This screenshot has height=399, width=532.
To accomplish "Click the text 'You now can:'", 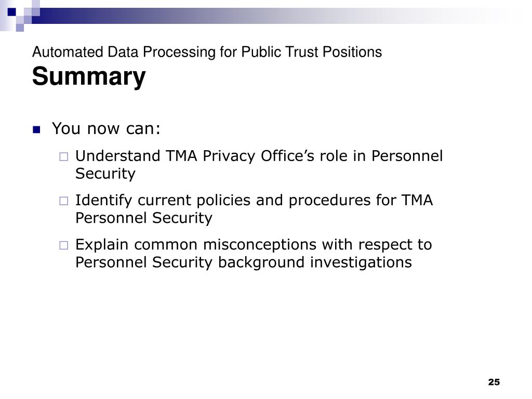I will point(106,129).
